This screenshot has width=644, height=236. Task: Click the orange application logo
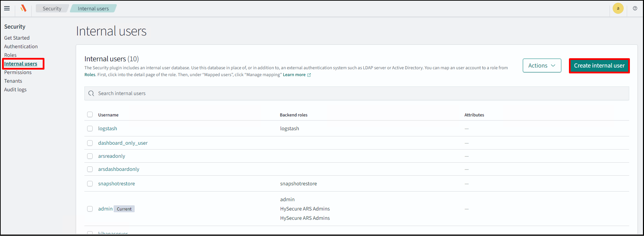23,9
